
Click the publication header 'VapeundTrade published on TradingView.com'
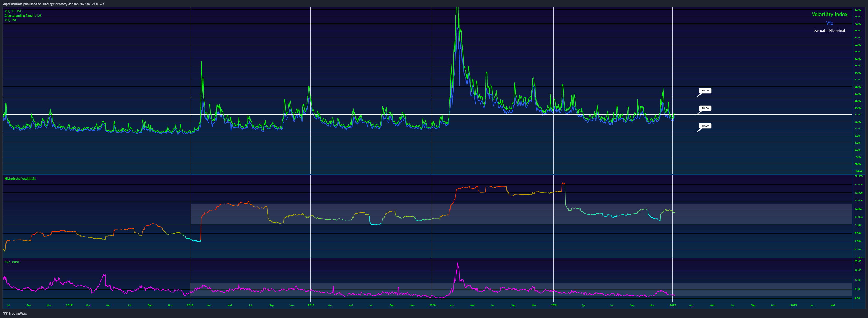click(x=35, y=4)
